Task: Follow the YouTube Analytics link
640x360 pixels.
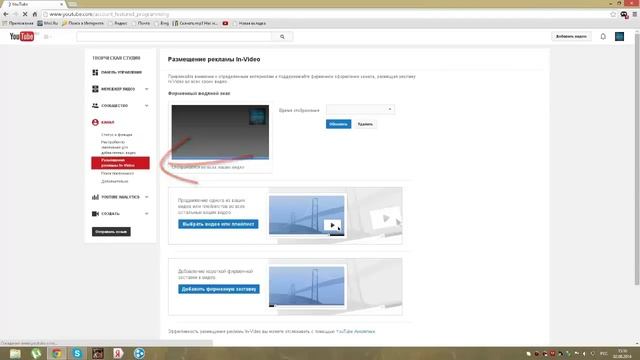Action: pyautogui.click(x=356, y=331)
